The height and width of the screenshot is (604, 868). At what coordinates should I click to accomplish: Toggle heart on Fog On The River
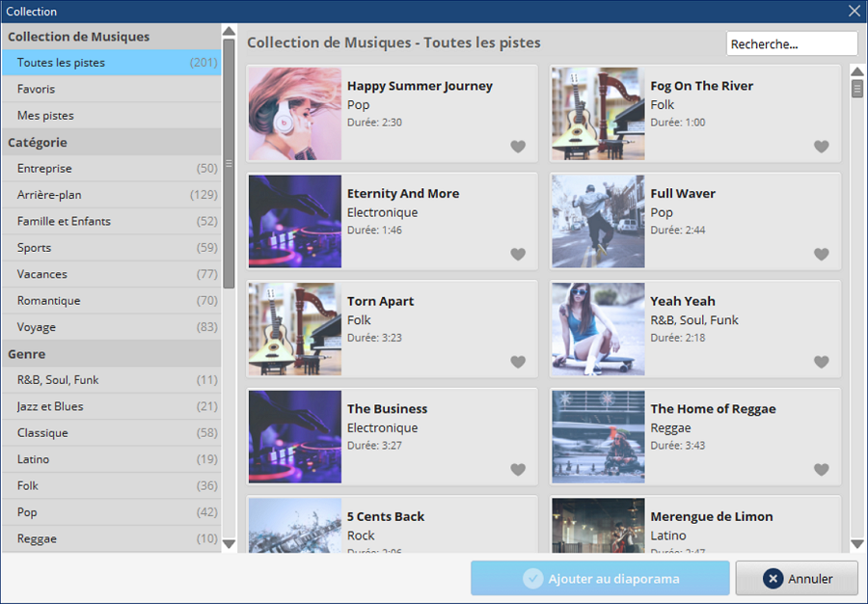(x=821, y=146)
